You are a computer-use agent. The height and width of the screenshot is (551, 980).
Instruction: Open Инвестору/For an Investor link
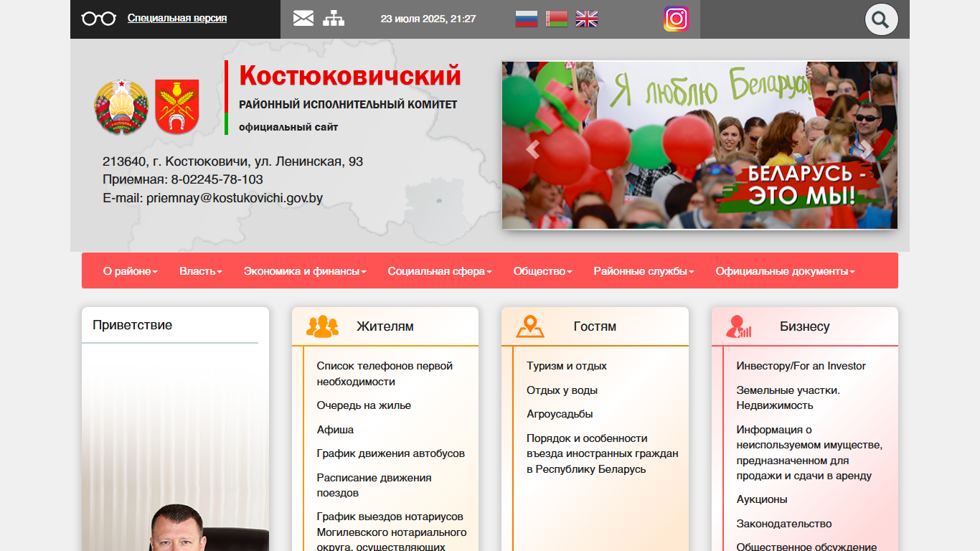click(801, 366)
